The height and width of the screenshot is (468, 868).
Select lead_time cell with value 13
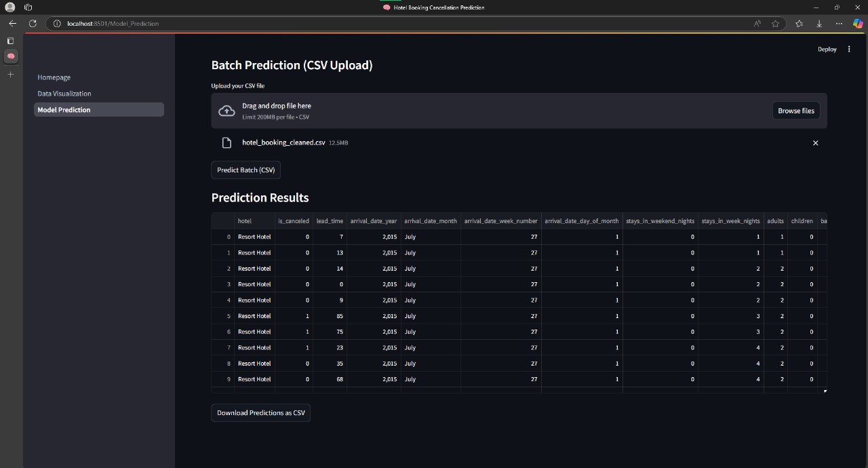tap(330, 252)
